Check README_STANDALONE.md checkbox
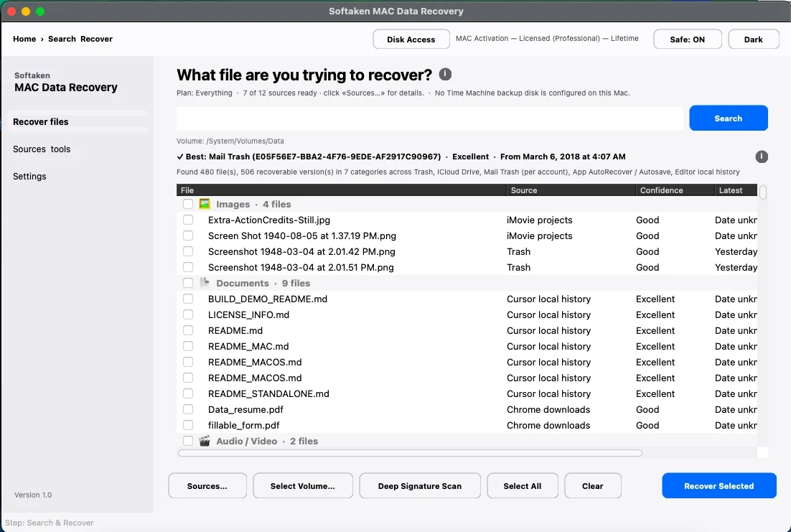The image size is (791, 532). point(187,393)
